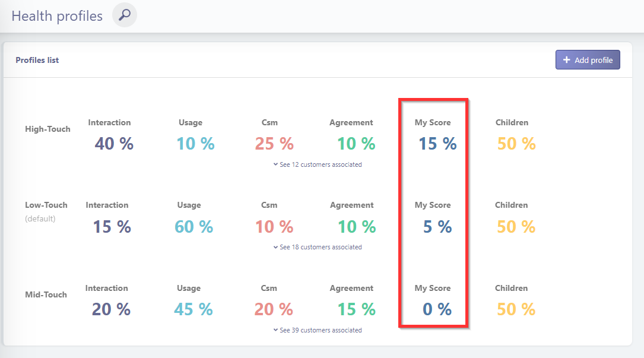Expand See 39 customers associated
Image resolution: width=644 pixels, height=358 pixels.
318,330
